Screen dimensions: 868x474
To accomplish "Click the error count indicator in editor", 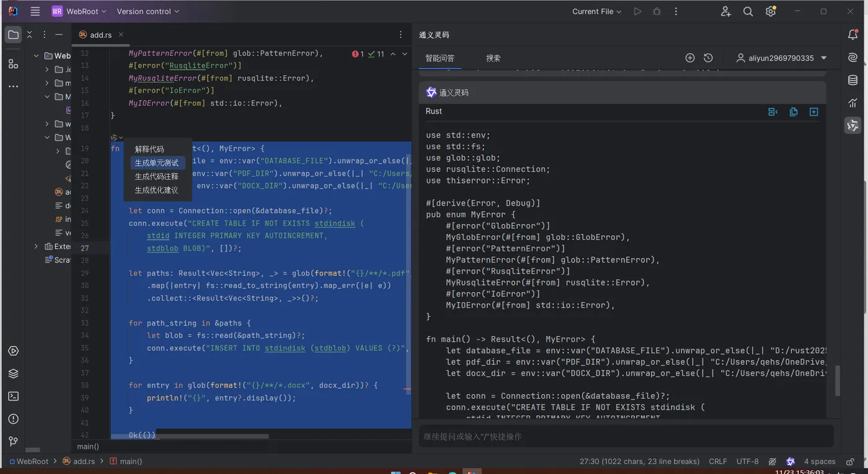I will click(358, 54).
